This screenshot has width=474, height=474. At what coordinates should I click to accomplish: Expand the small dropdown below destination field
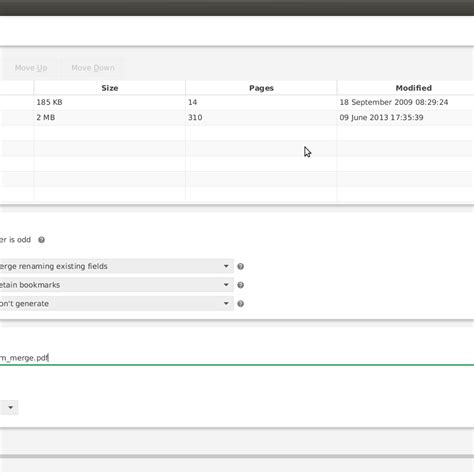(x=9, y=407)
